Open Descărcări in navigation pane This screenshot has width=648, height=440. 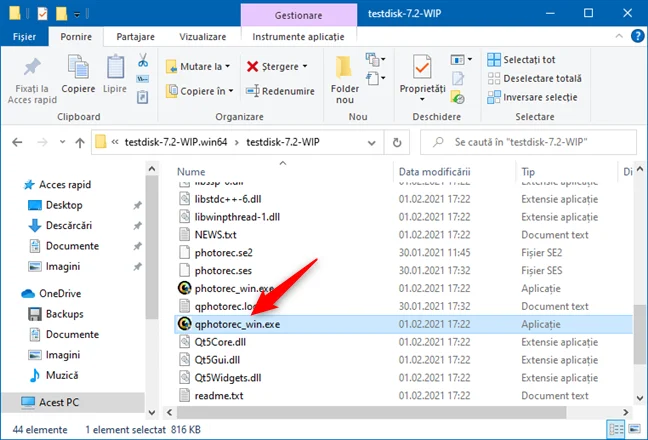click(x=69, y=226)
